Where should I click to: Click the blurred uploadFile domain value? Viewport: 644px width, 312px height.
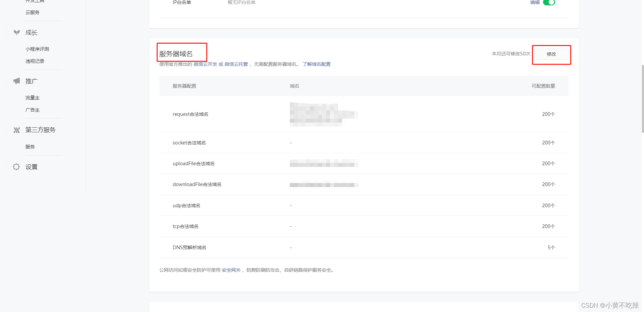(324, 164)
